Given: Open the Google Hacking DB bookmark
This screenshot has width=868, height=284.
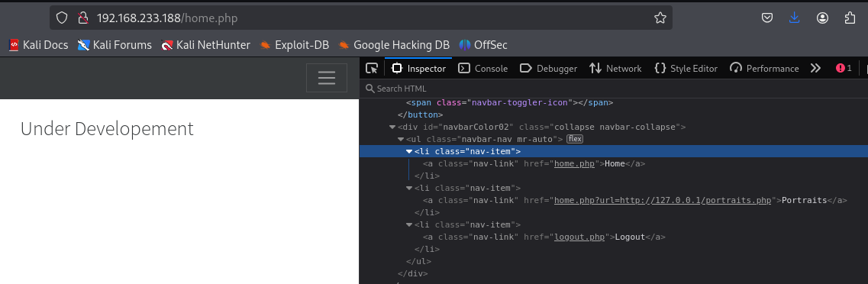Looking at the screenshot, I should (x=394, y=45).
